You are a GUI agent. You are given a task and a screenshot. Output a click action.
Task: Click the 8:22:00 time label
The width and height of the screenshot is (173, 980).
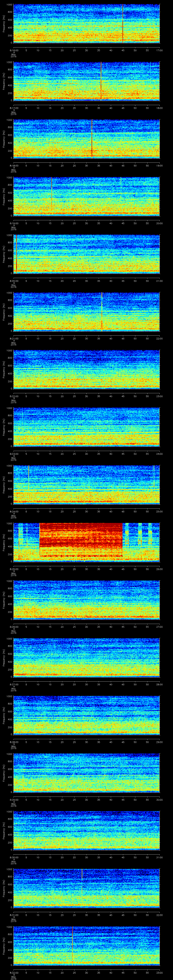pyautogui.click(x=14, y=396)
